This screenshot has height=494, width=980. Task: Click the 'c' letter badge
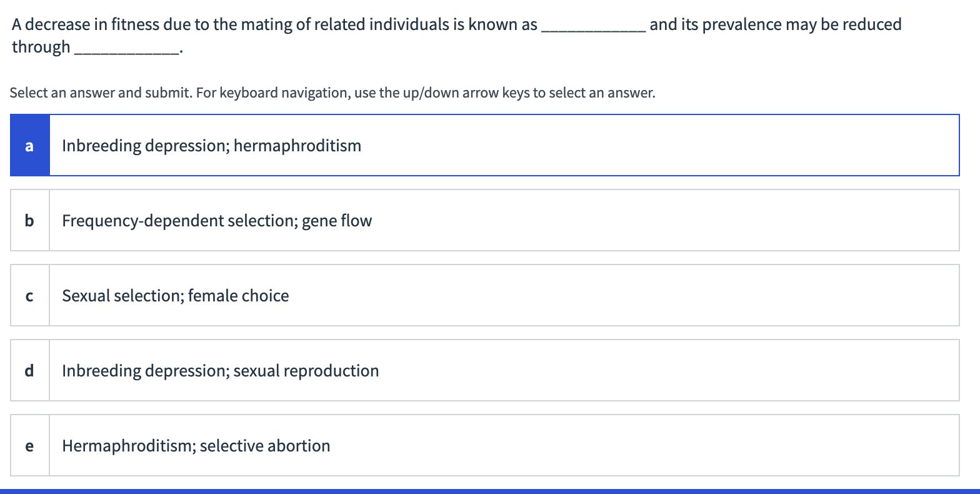click(29, 296)
